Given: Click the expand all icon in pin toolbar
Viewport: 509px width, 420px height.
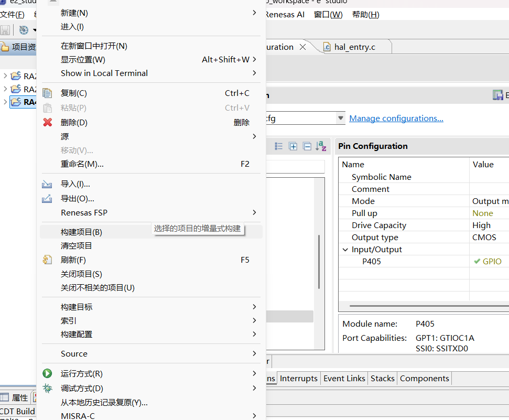Looking at the screenshot, I should pos(293,146).
